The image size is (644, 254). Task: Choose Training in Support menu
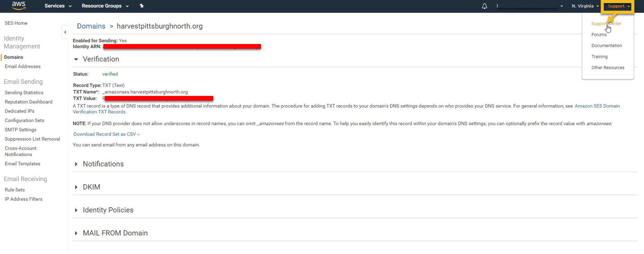click(599, 57)
